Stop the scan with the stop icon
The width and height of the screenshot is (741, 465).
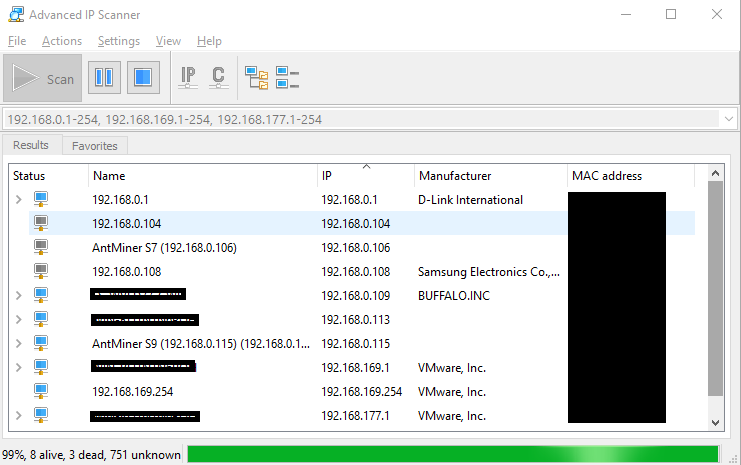[143, 78]
